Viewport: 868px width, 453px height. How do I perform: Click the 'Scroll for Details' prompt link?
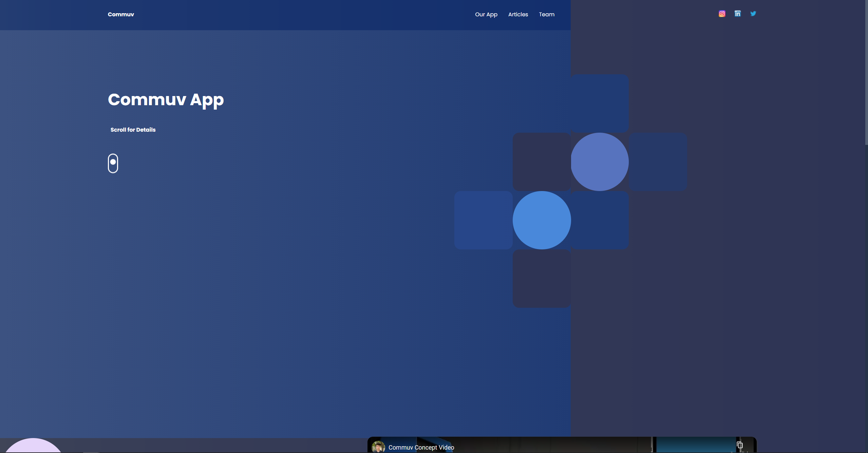point(133,129)
